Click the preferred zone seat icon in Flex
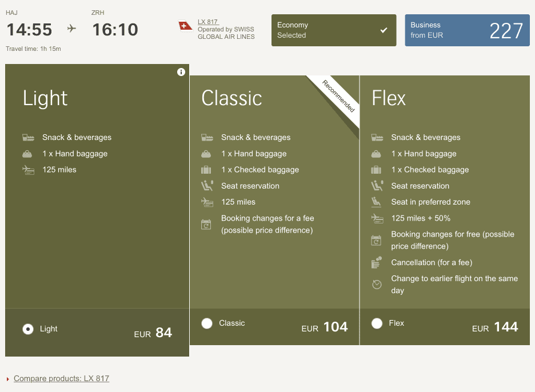Screen dimensions: 535x392 tap(377, 202)
